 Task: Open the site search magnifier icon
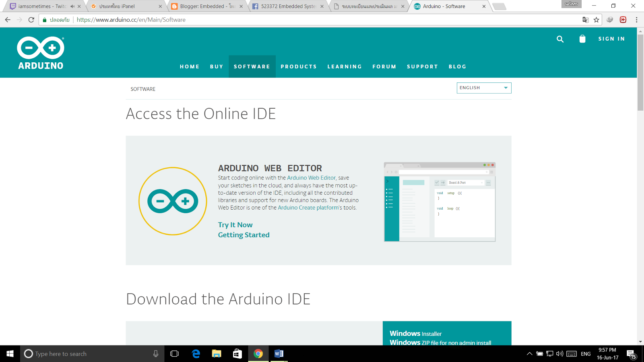(560, 39)
